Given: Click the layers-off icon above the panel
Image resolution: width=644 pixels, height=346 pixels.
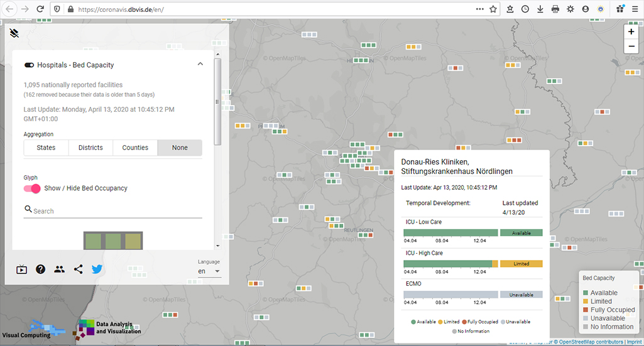Looking at the screenshot, I should point(14,33).
